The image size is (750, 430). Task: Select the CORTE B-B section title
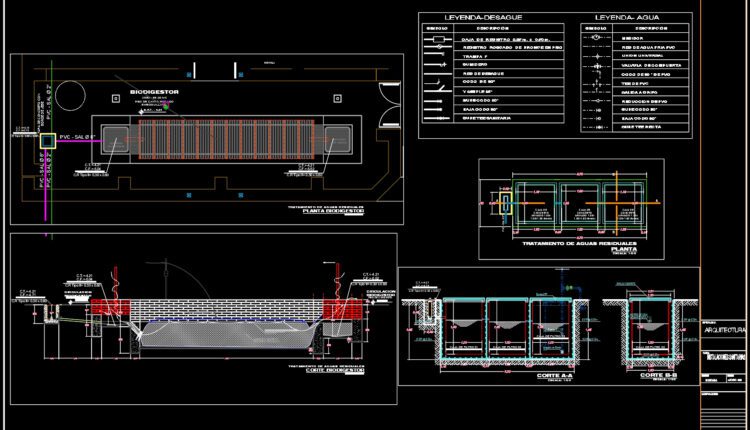pyautogui.click(x=659, y=375)
